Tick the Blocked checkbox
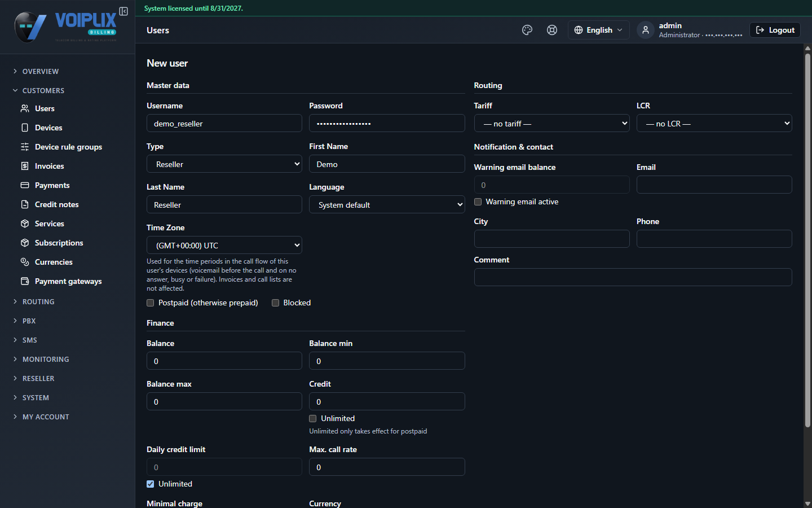The image size is (812, 508). tap(276, 303)
